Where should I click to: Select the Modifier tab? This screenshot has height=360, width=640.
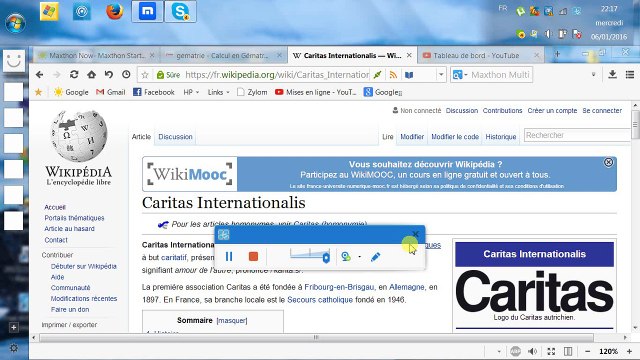tap(412, 137)
